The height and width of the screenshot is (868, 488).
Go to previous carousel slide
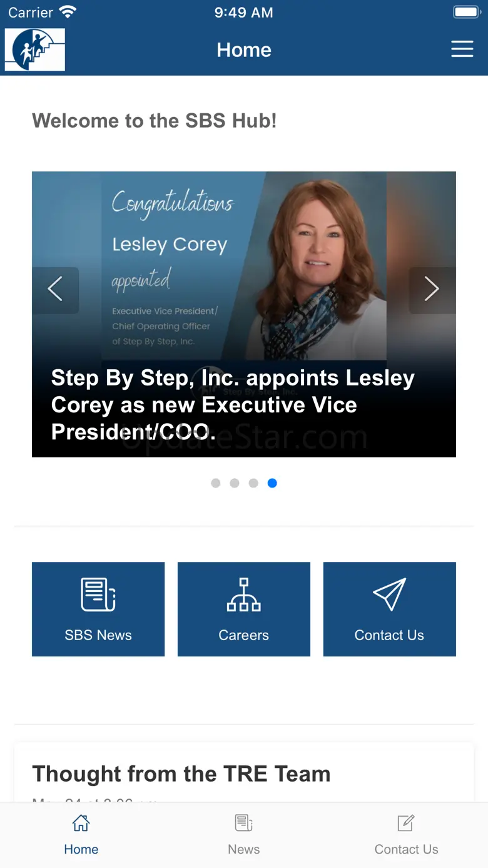(56, 290)
